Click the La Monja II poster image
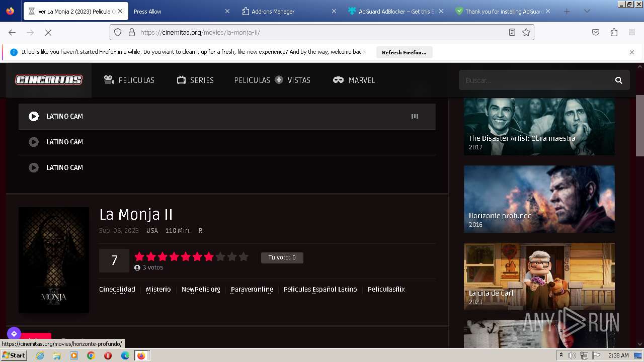Screen dimensions: 644x362 tap(54, 260)
